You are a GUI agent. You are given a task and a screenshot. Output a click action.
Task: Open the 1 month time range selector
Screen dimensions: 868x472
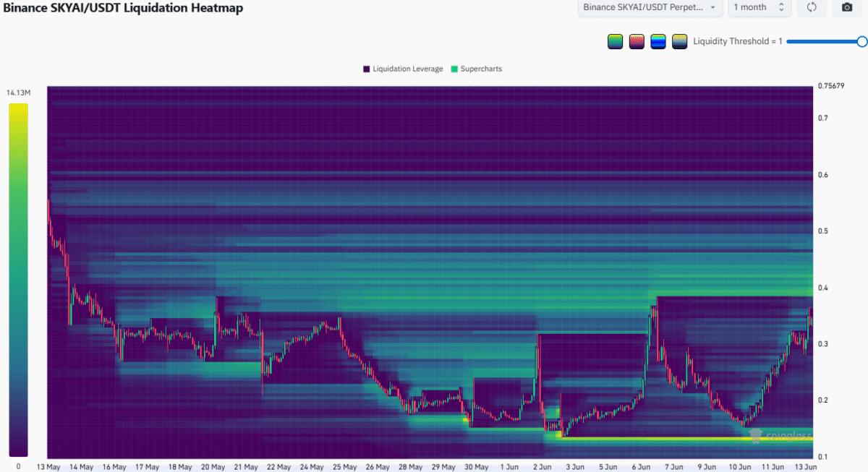click(x=759, y=7)
